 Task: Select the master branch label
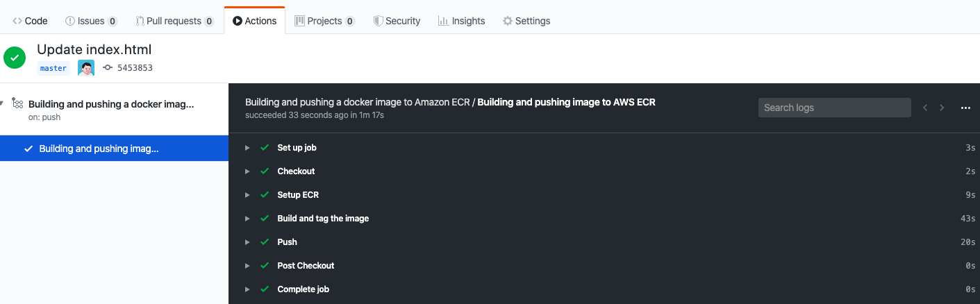(53, 68)
